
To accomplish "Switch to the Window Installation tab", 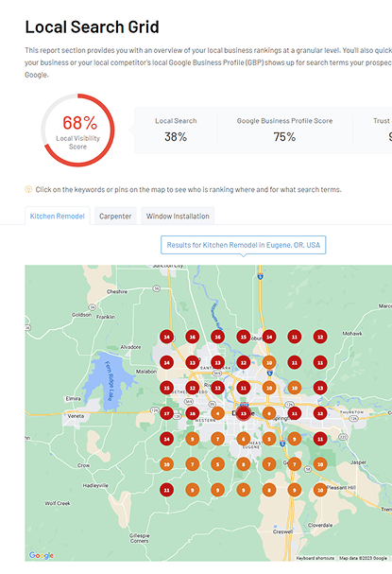I will [178, 216].
